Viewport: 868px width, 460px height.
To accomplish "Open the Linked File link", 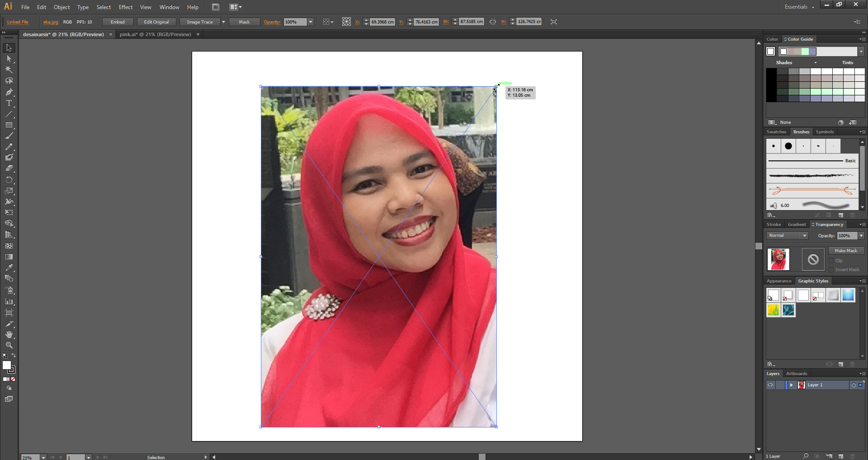I will tap(18, 22).
